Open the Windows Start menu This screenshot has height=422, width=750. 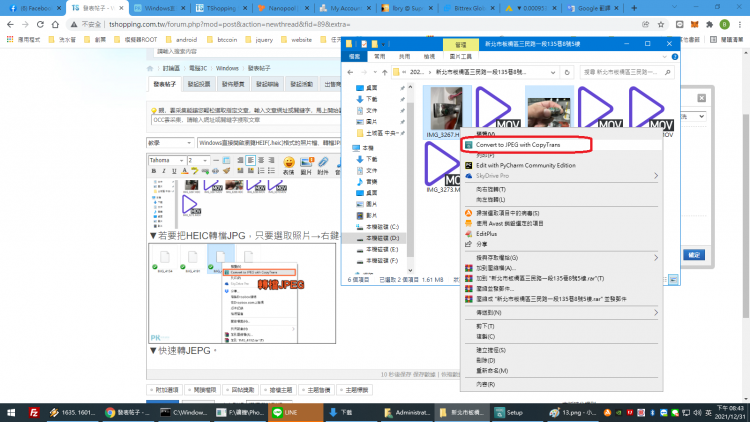tap(11, 412)
